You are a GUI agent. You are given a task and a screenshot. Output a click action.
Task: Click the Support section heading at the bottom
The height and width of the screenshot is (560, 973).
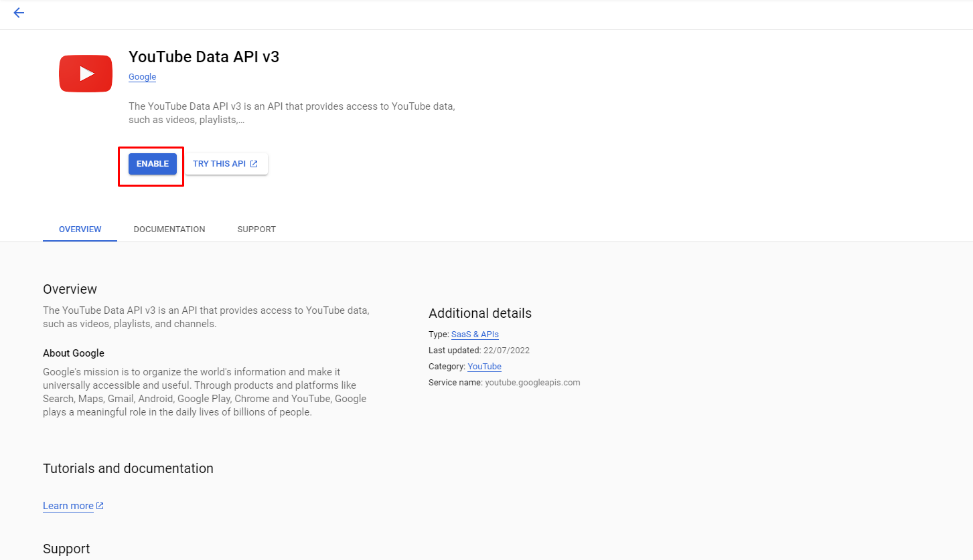coord(66,549)
